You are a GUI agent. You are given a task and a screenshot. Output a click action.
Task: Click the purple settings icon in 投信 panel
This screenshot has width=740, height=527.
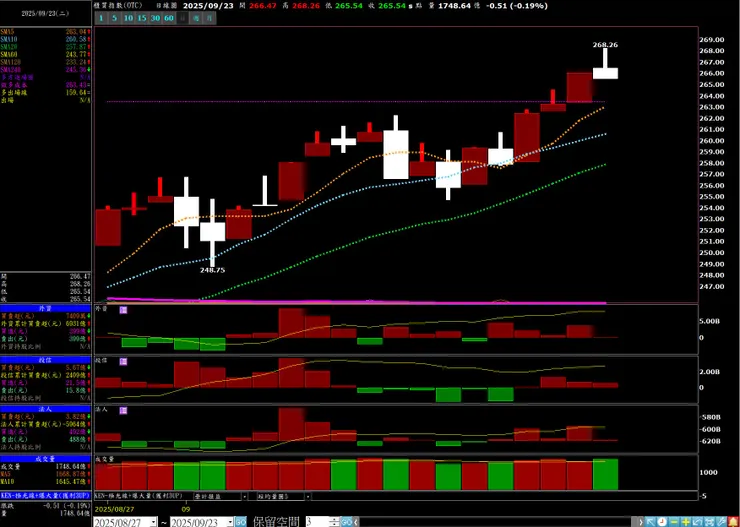pyautogui.click(x=123, y=361)
